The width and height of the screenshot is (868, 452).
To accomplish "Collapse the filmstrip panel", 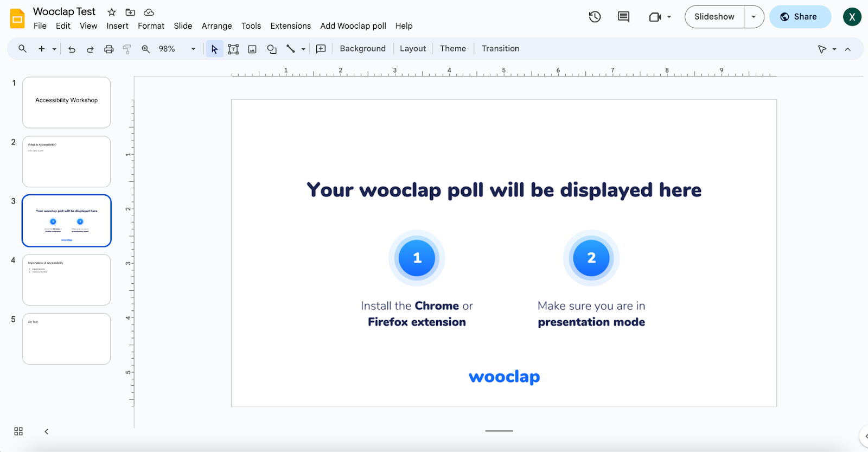I will [x=46, y=431].
